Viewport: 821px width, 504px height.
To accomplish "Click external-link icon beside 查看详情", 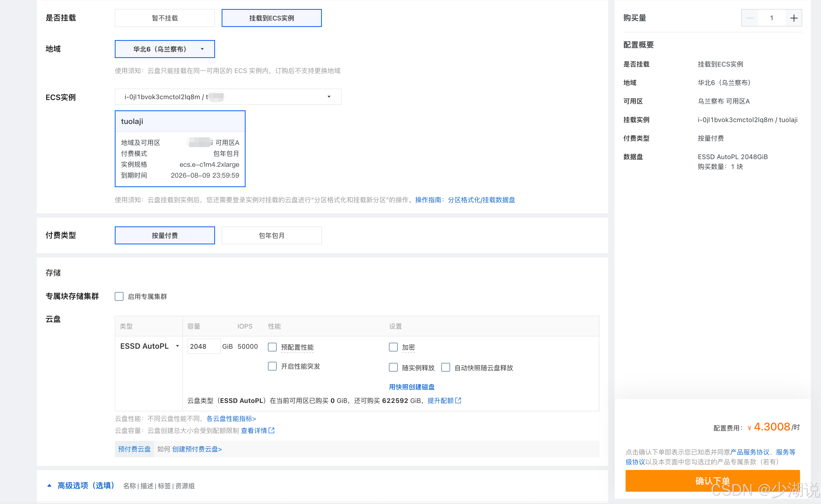I will [271, 430].
